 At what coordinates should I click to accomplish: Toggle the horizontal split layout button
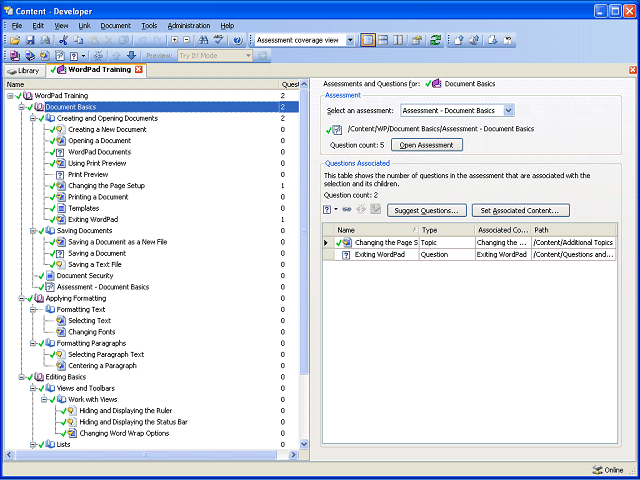coord(383,40)
